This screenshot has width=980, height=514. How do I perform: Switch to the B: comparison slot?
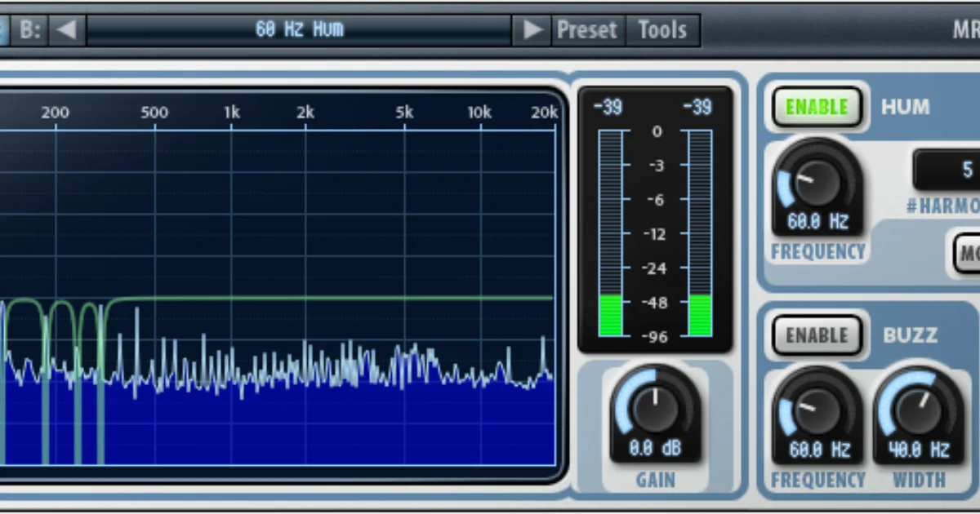click(30, 31)
